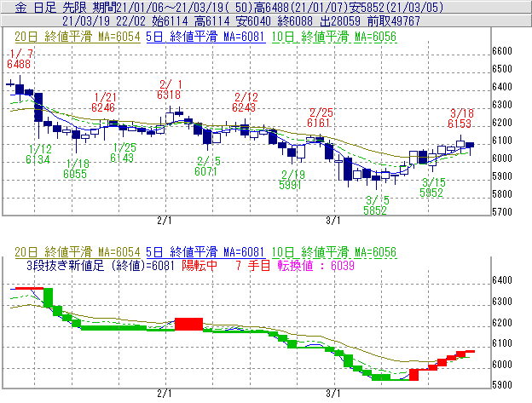532x403 pixels.
Task: Click the 21/03/19 22/02 timestamp text
Action: coord(104,21)
